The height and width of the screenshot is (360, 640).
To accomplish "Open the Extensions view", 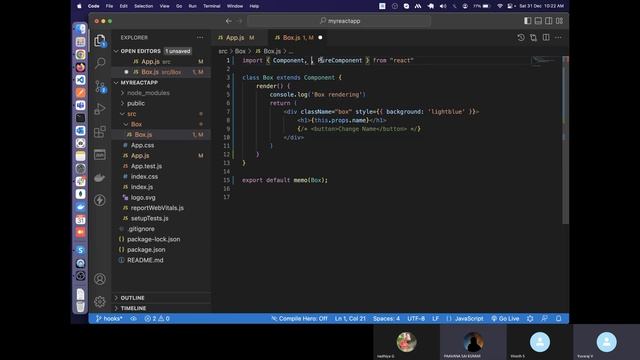I will click(100, 132).
